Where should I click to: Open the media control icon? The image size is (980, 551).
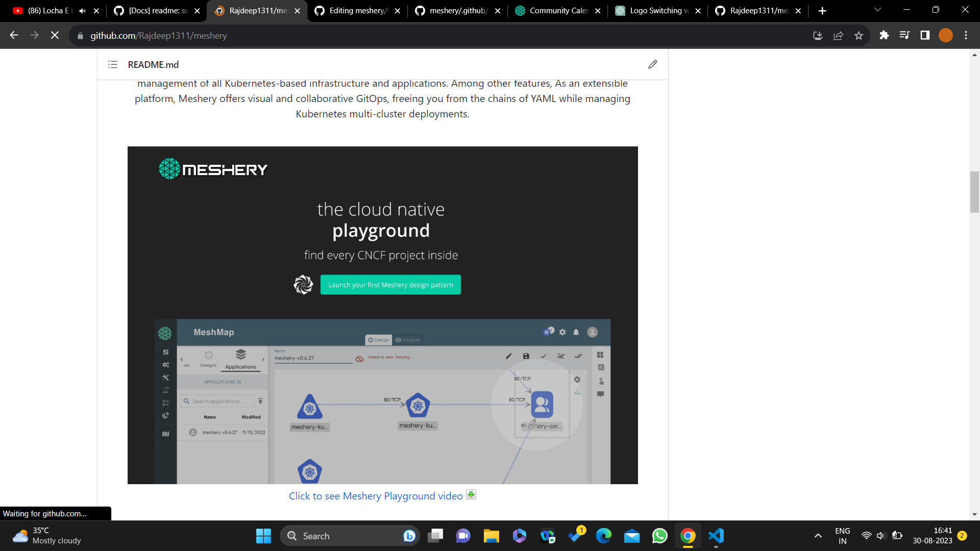904,35
